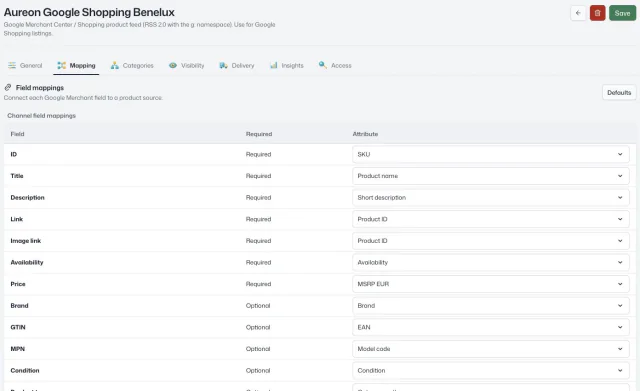Open the Insights tab
This screenshot has width=640, height=391.
287,65
